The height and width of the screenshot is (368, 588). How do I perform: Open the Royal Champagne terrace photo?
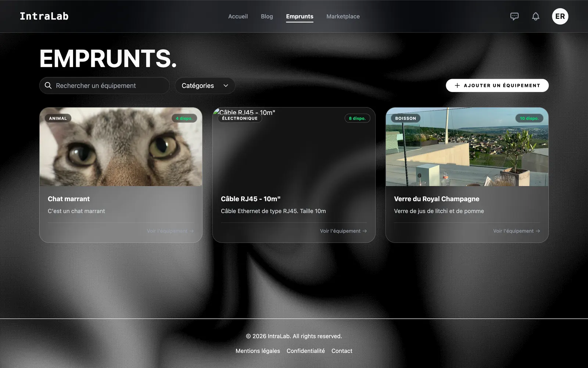pyautogui.click(x=467, y=147)
